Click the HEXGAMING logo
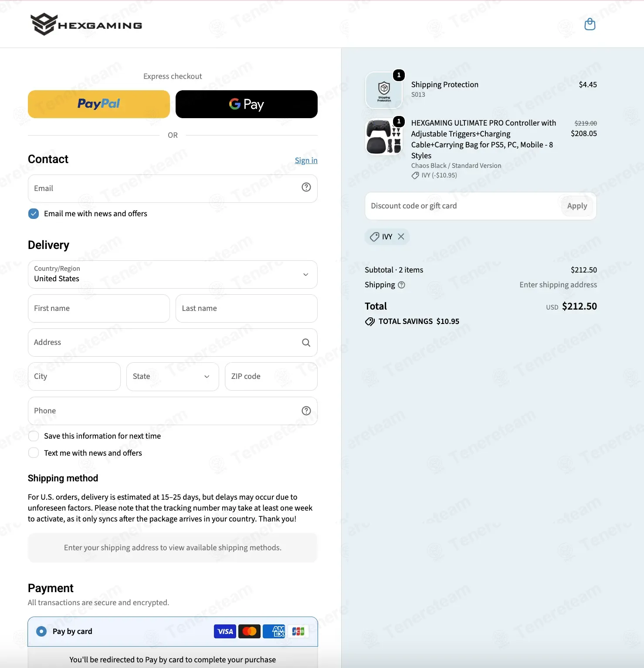The height and width of the screenshot is (668, 644). [86, 24]
